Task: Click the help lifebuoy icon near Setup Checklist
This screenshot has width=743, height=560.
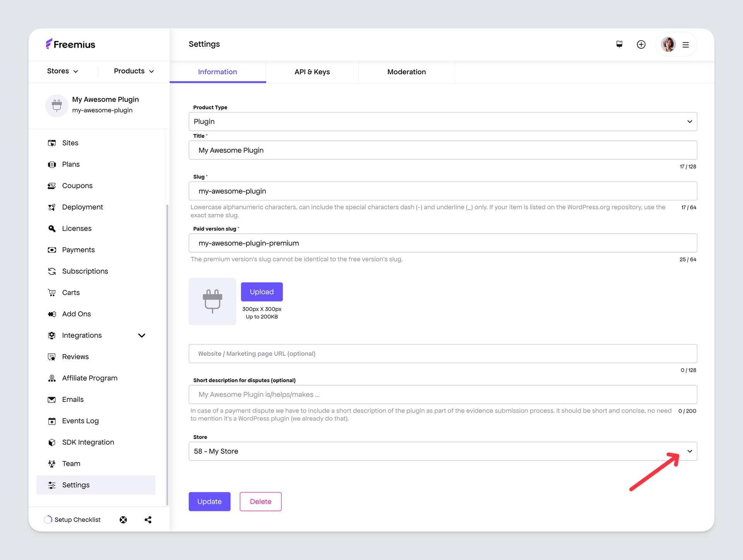Action: 123,519
